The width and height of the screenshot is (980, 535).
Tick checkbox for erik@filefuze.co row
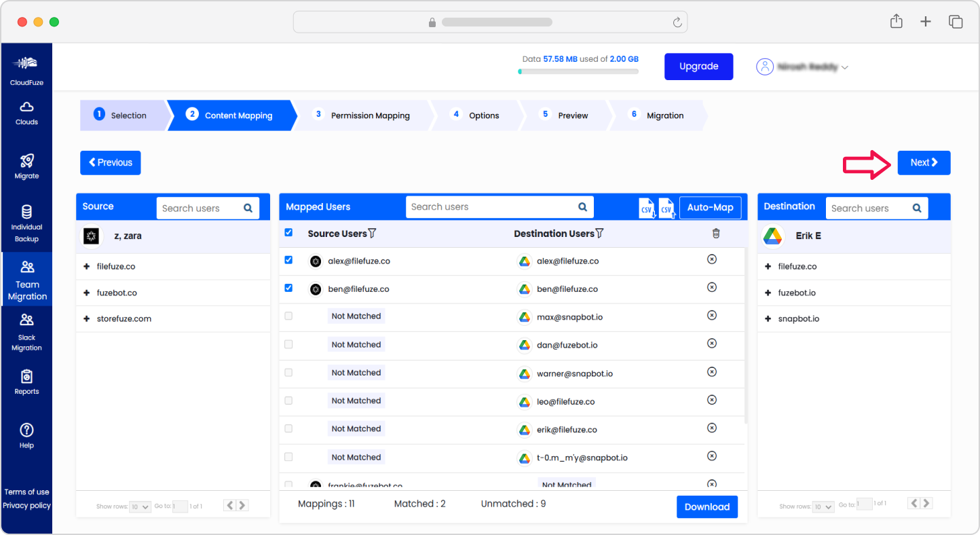(288, 428)
